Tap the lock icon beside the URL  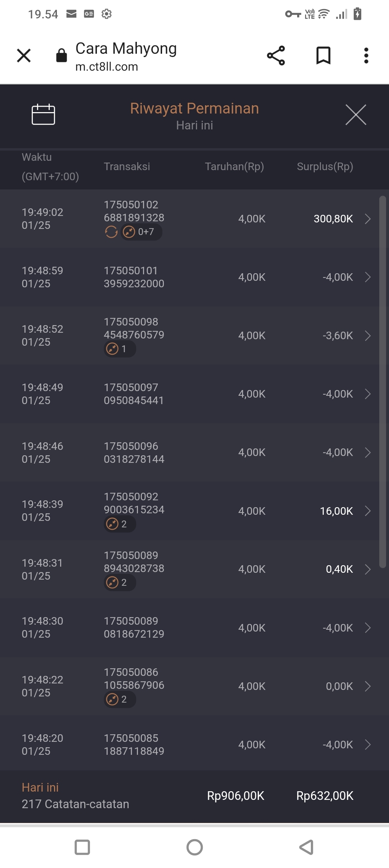[x=62, y=56]
